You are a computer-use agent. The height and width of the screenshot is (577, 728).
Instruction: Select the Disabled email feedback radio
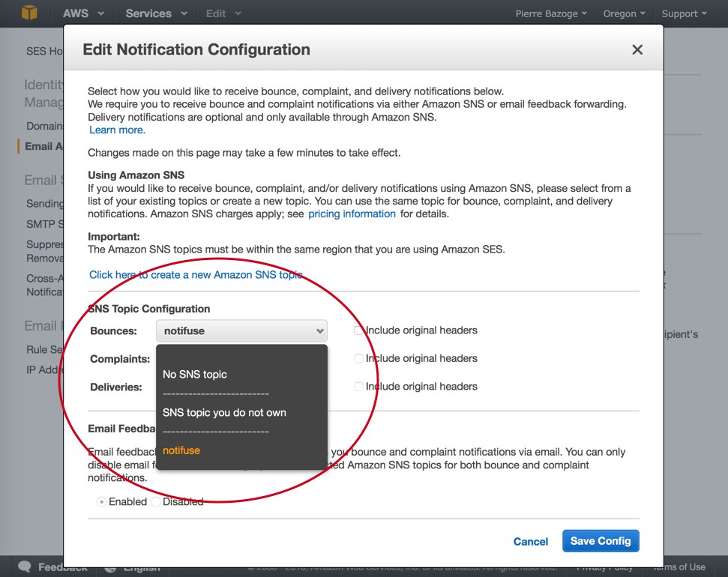[x=155, y=502]
